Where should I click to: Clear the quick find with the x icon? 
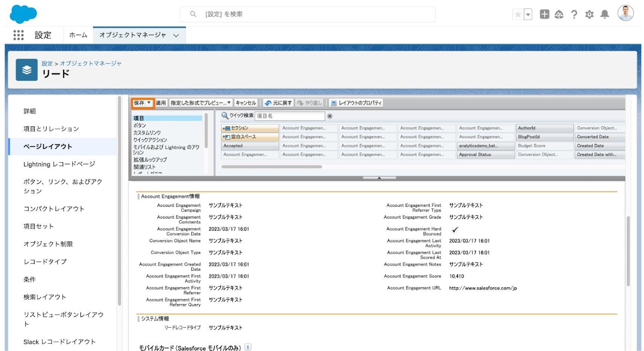(x=330, y=116)
